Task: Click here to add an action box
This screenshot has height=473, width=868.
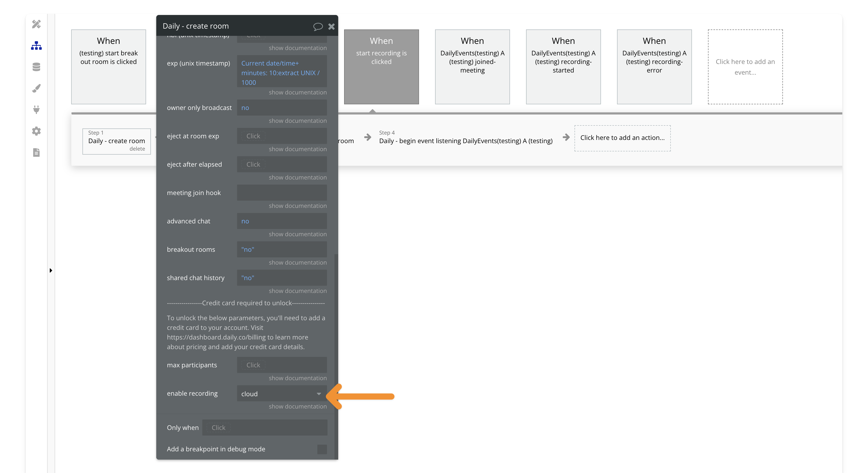Action: point(622,138)
